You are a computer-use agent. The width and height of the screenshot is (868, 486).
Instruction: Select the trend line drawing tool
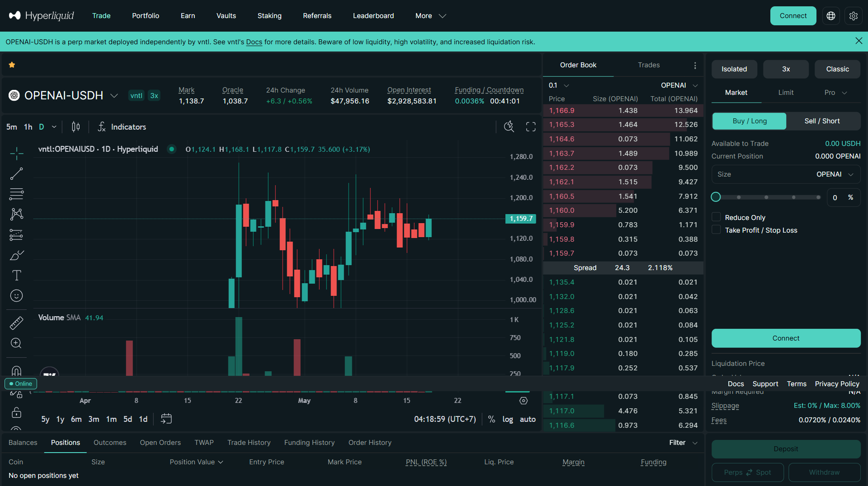click(17, 174)
